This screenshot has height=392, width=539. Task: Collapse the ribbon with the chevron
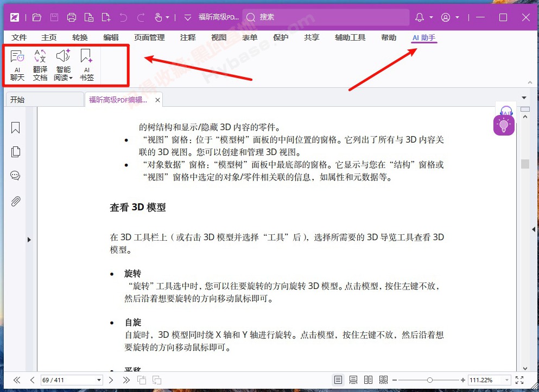click(530, 82)
